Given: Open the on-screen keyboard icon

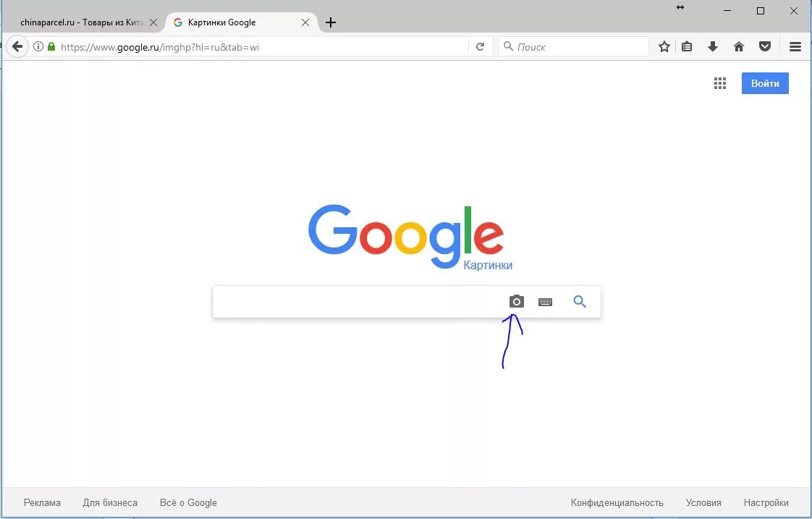Looking at the screenshot, I should [545, 302].
